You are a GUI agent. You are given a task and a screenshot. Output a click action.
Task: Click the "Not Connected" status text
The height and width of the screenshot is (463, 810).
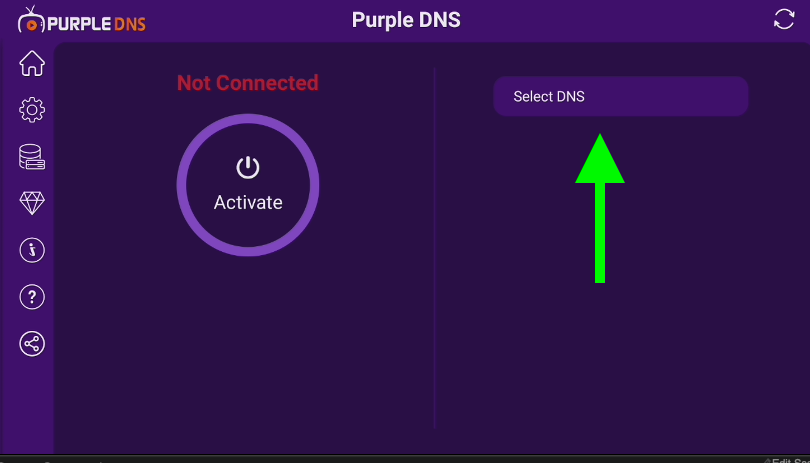[x=247, y=83]
